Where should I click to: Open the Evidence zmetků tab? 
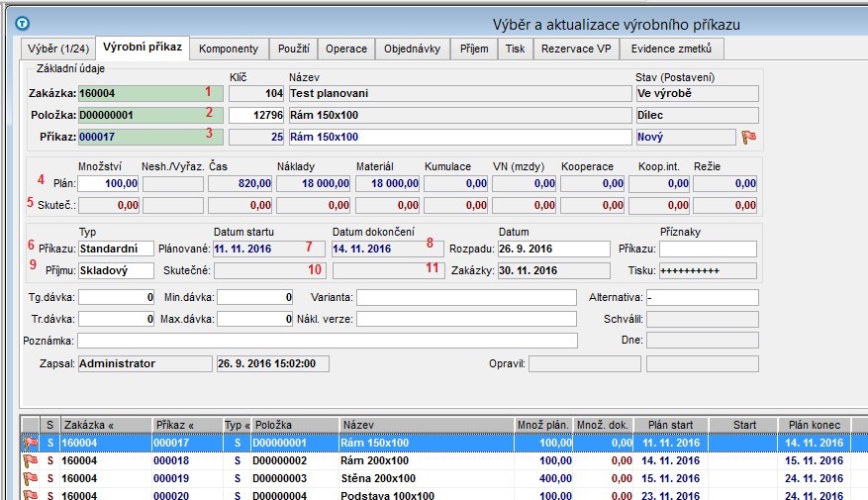[x=671, y=49]
